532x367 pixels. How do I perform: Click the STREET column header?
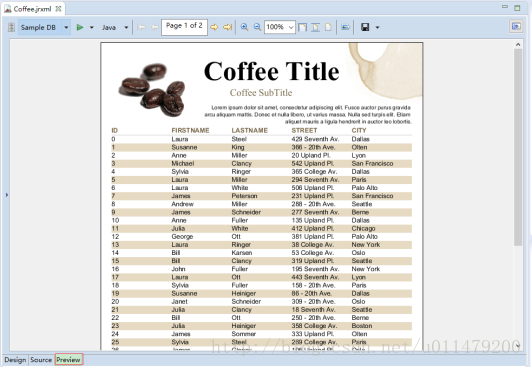pyautogui.click(x=304, y=130)
